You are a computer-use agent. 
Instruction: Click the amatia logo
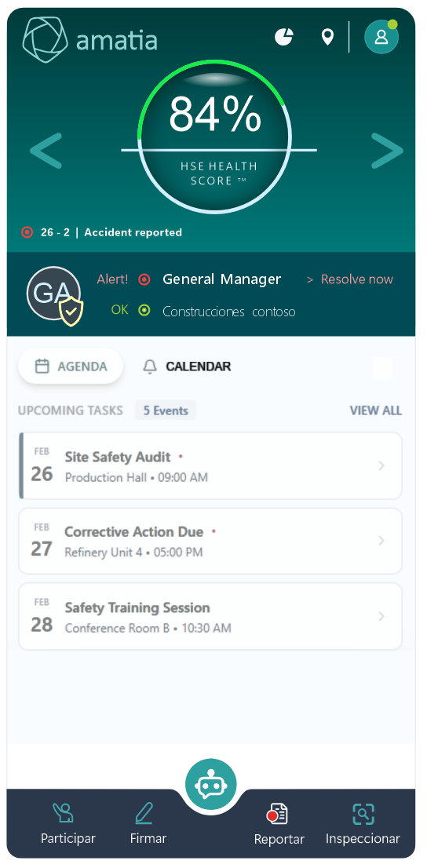[x=89, y=38]
